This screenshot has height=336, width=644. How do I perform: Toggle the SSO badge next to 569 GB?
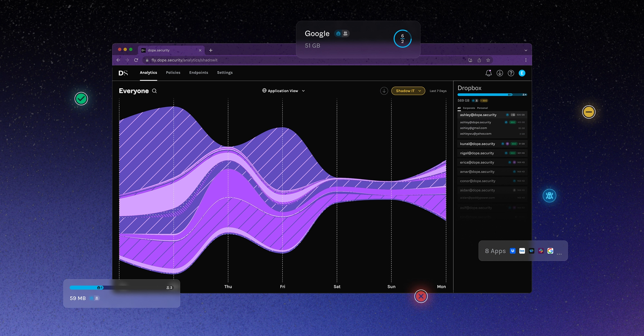click(x=484, y=101)
